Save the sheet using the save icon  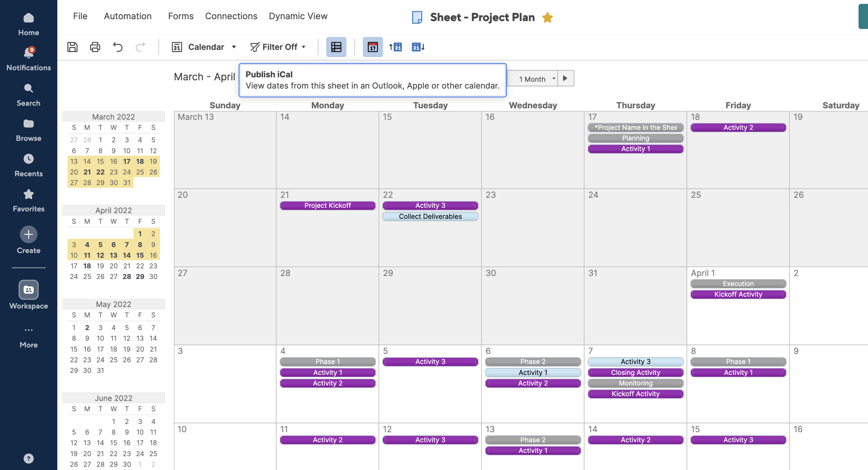click(x=72, y=47)
